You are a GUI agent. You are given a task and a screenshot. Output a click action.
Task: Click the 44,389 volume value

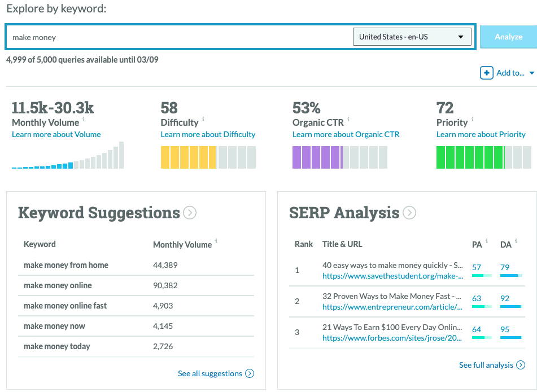click(x=165, y=265)
